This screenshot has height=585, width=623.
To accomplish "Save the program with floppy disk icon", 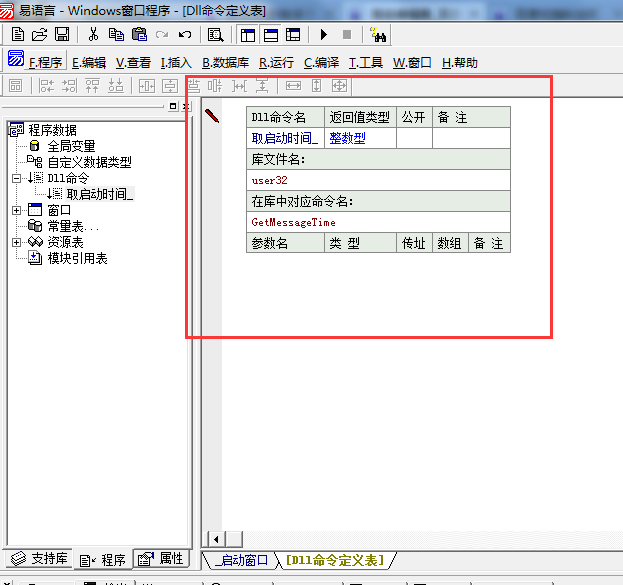I will click(61, 35).
